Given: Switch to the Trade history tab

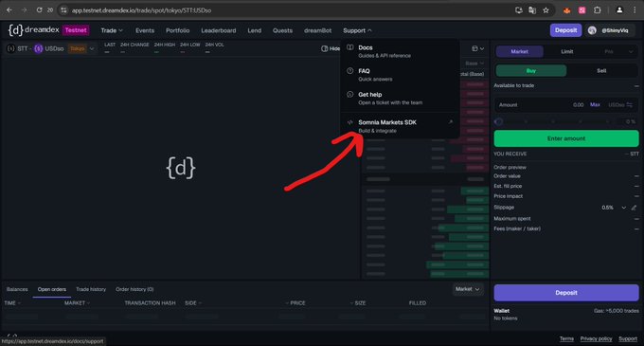Looking at the screenshot, I should click(91, 289).
